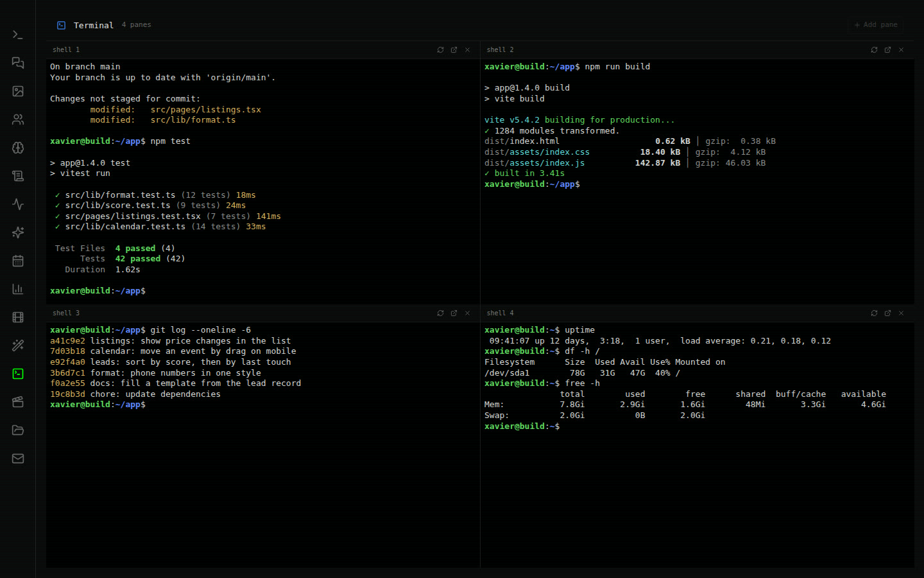
Task: Click the prompt below free -h output
Action: (x=522, y=426)
